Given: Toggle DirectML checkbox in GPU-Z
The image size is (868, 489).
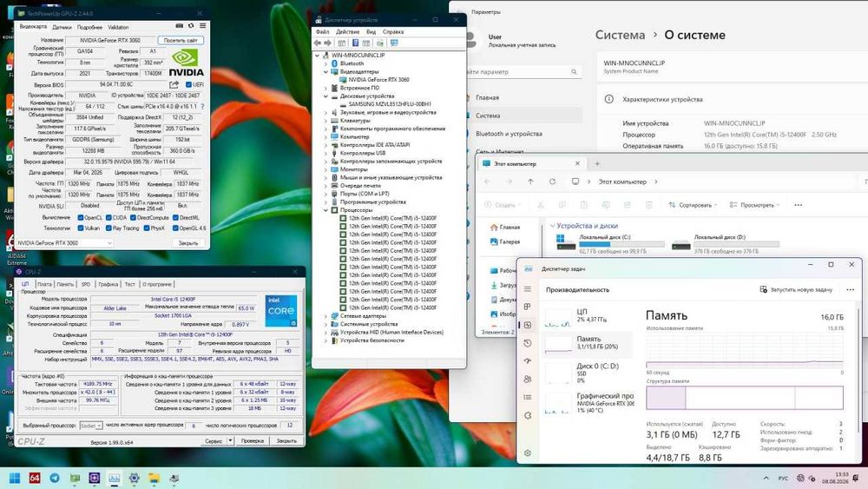Looking at the screenshot, I should (x=175, y=218).
